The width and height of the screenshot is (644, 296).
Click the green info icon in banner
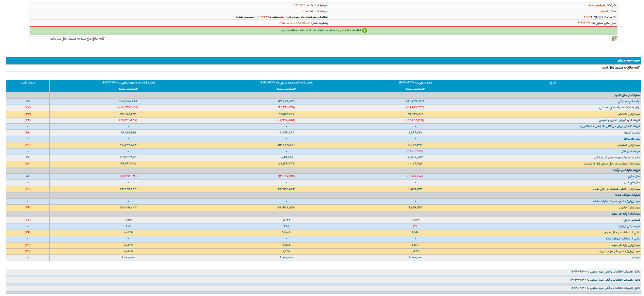point(364,31)
